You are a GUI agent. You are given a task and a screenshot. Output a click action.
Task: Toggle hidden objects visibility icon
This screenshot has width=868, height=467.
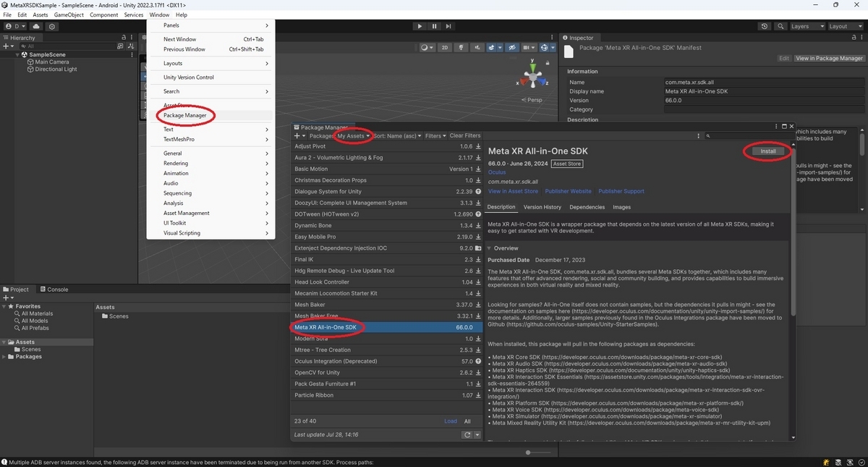tap(512, 48)
